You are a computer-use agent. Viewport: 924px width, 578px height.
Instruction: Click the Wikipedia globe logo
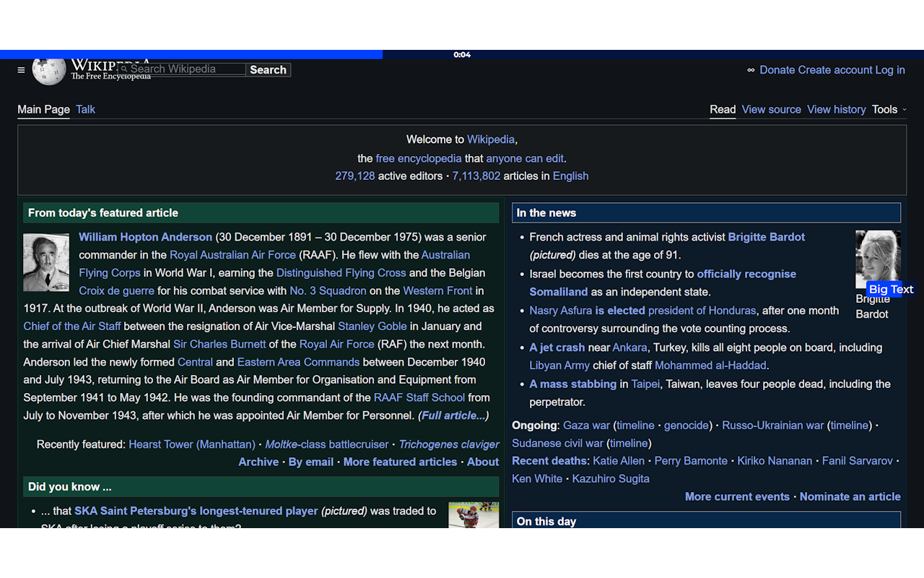pyautogui.click(x=49, y=71)
